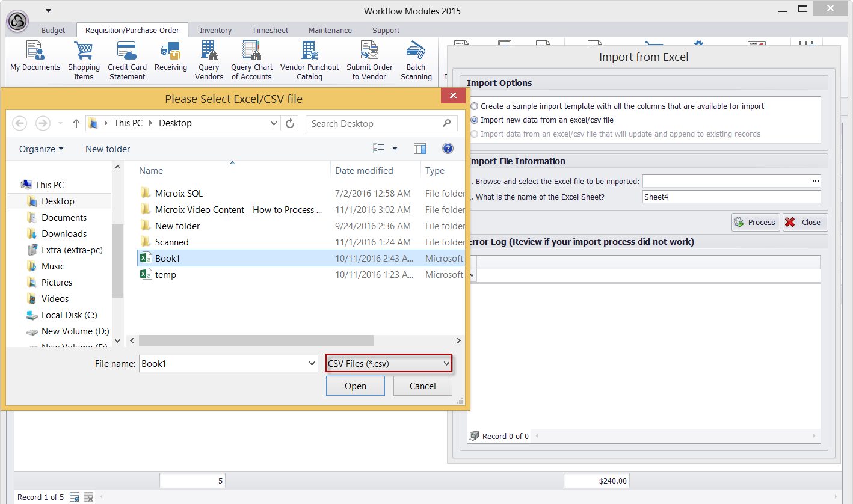This screenshot has height=504, width=853.
Task: Expand the File name dropdown list
Action: 312,364
